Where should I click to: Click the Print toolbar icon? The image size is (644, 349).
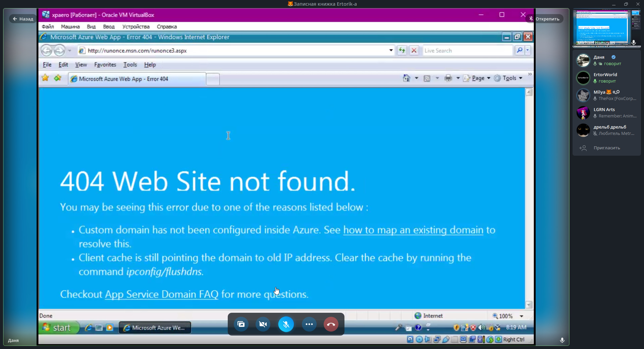point(448,78)
